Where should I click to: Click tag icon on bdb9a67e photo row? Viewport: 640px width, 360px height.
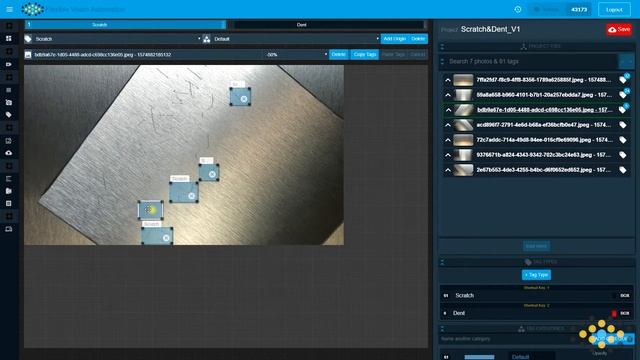click(622, 110)
